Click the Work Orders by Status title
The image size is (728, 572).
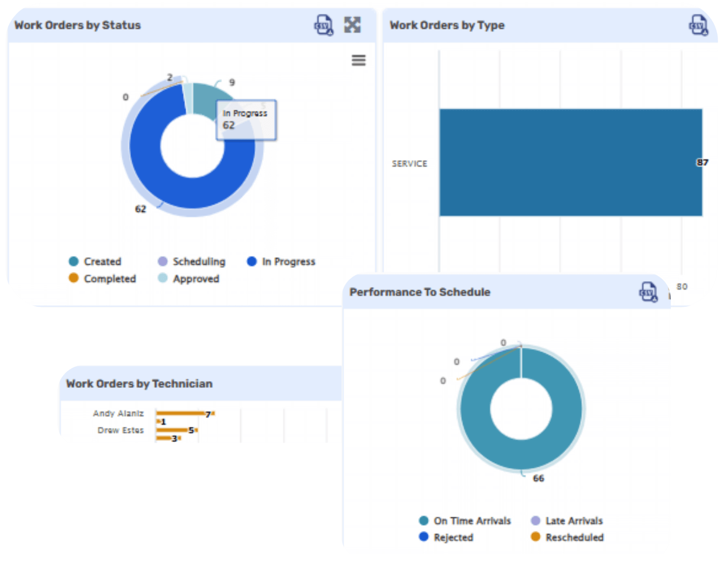click(77, 25)
